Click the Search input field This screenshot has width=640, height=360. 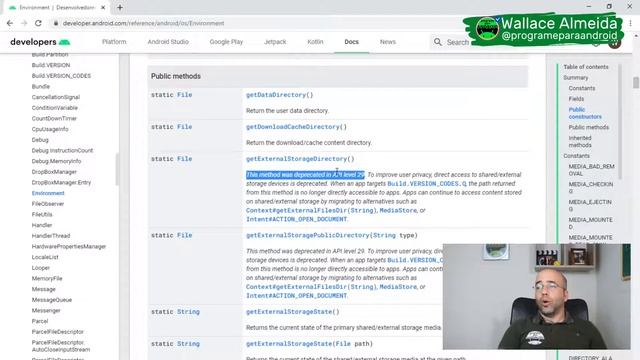[457, 42]
